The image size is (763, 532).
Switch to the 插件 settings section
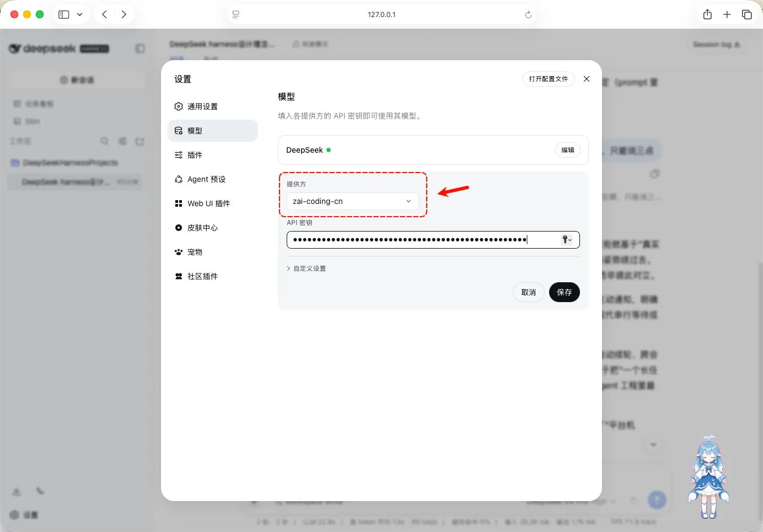[x=213, y=155]
